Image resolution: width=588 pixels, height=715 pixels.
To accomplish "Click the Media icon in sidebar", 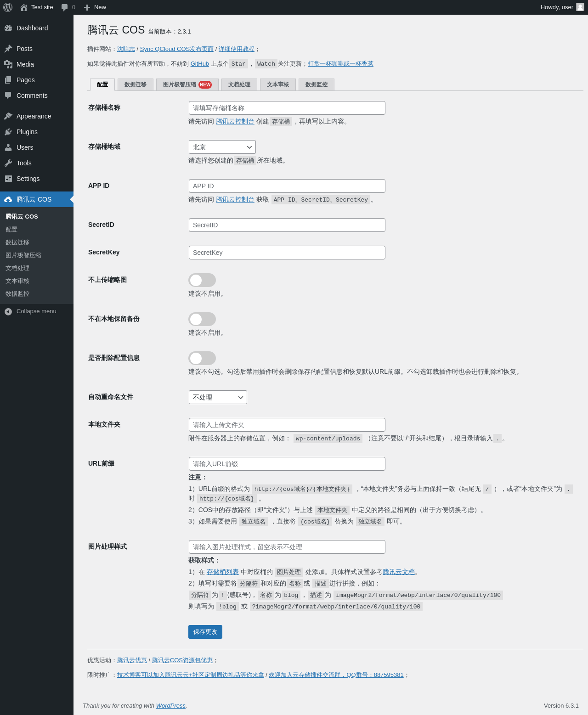I will [x=8, y=64].
